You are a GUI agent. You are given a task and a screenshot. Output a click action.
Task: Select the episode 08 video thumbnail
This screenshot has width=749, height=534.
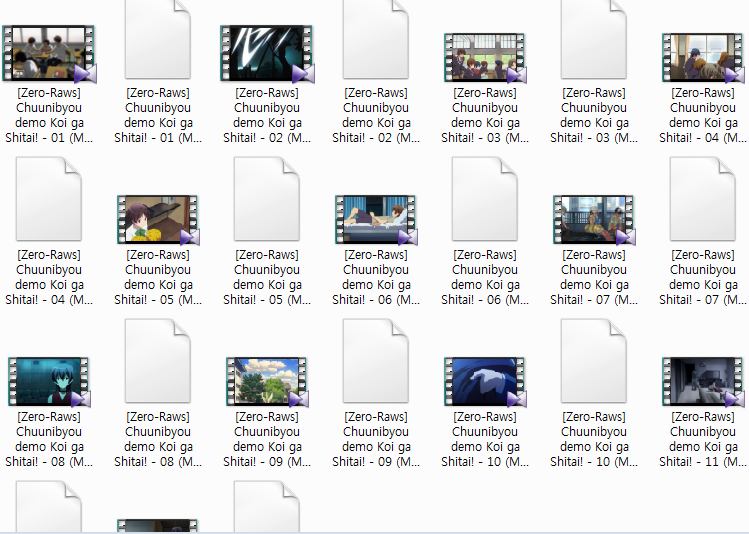click(49, 381)
